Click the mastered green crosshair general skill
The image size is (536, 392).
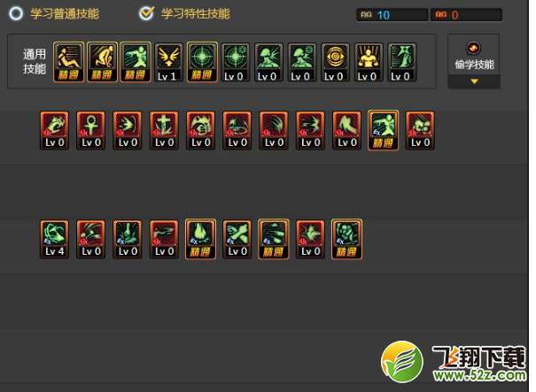click(x=202, y=62)
